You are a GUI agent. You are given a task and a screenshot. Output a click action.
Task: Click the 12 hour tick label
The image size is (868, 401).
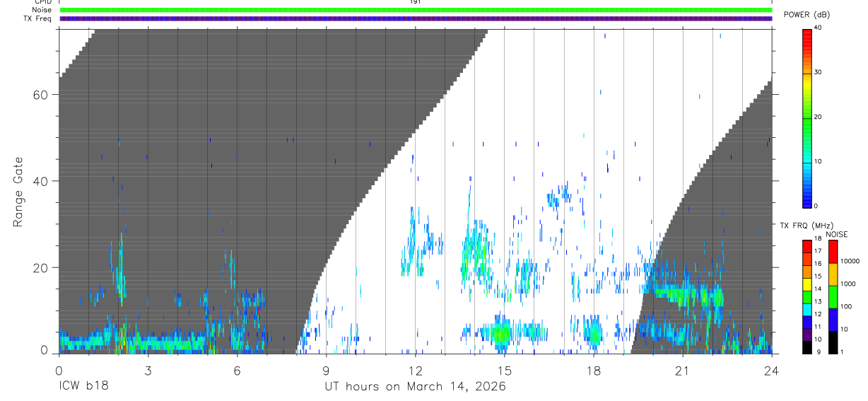415,371
